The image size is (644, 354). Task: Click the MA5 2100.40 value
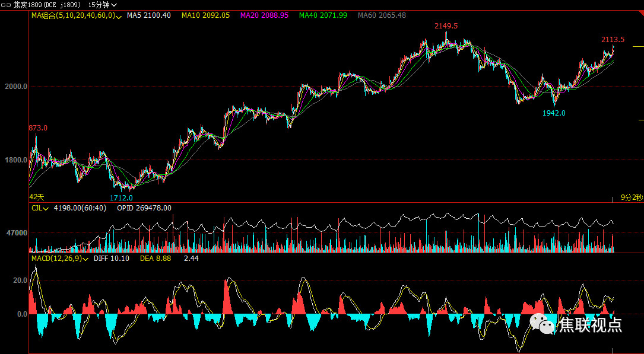coord(149,15)
